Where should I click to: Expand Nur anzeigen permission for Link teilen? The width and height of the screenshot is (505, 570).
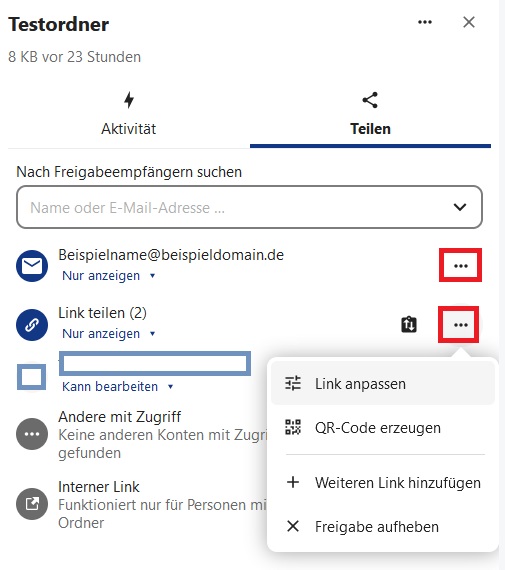click(x=109, y=333)
